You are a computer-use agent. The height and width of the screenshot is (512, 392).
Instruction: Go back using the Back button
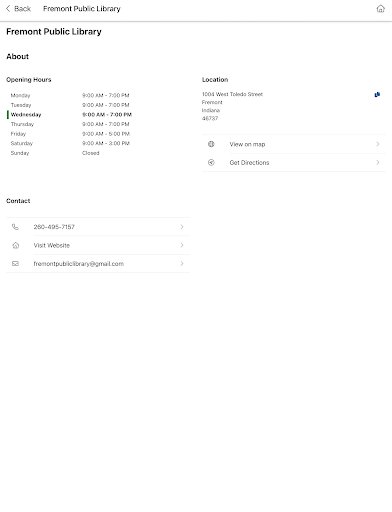(x=18, y=9)
